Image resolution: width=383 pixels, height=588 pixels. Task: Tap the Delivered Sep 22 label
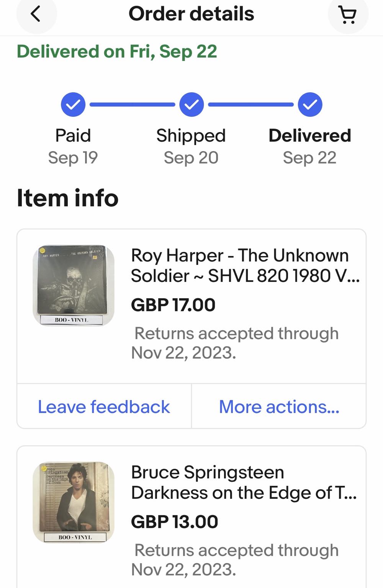(310, 147)
